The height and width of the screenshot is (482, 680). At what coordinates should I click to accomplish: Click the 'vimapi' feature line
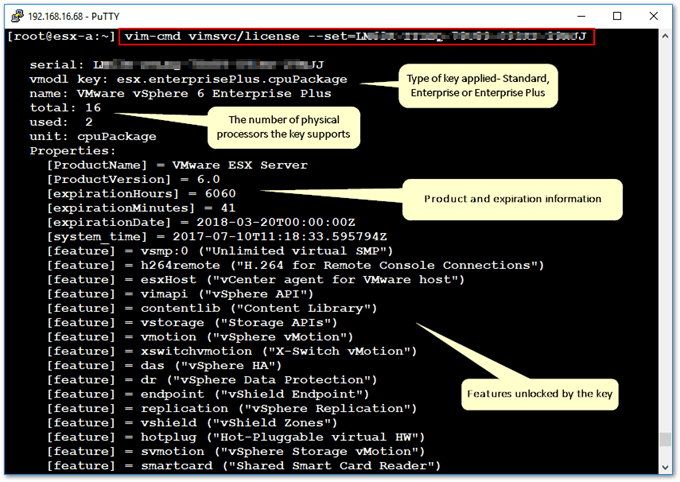click(x=180, y=294)
